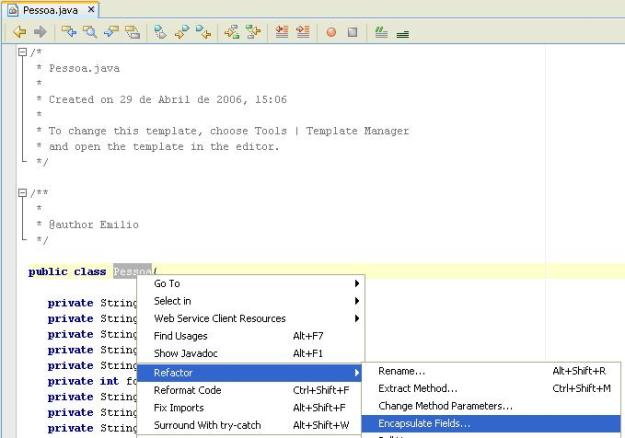
Task: Click Find Usages in context menu
Action: tap(181, 336)
